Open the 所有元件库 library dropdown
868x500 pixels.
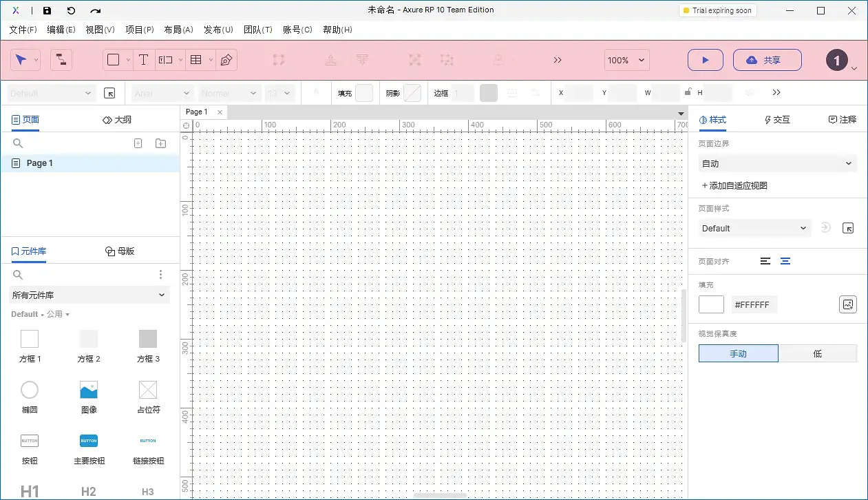tap(89, 295)
